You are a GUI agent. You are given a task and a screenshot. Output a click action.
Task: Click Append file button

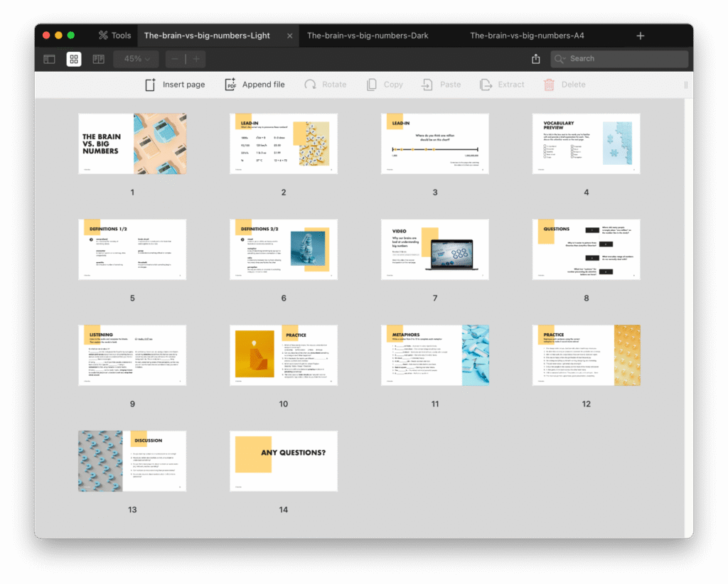(255, 85)
